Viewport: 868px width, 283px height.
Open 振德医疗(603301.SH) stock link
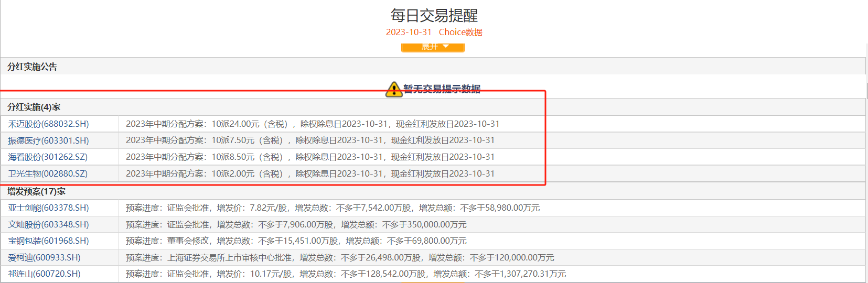(x=48, y=140)
